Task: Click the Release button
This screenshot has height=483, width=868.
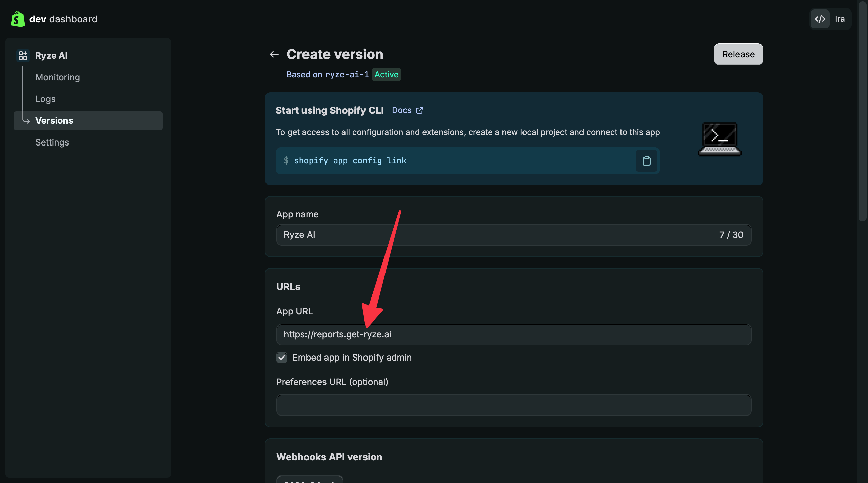Action: [x=738, y=54]
